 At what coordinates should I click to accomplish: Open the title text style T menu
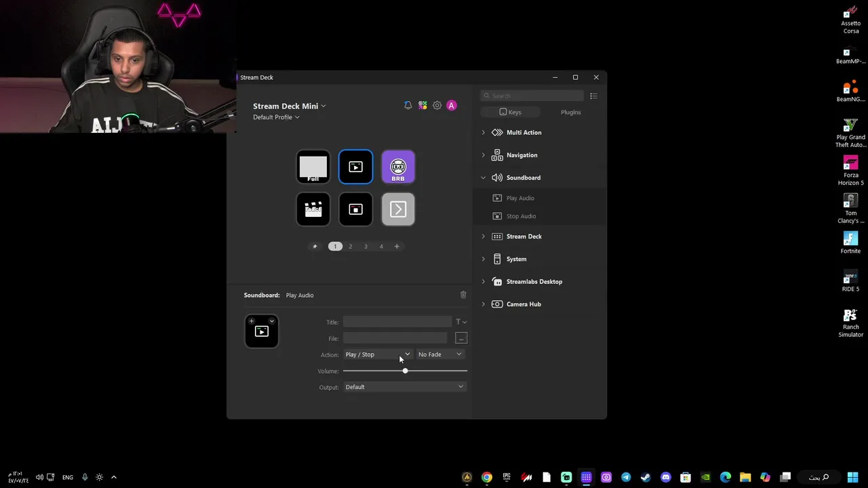coord(461,322)
